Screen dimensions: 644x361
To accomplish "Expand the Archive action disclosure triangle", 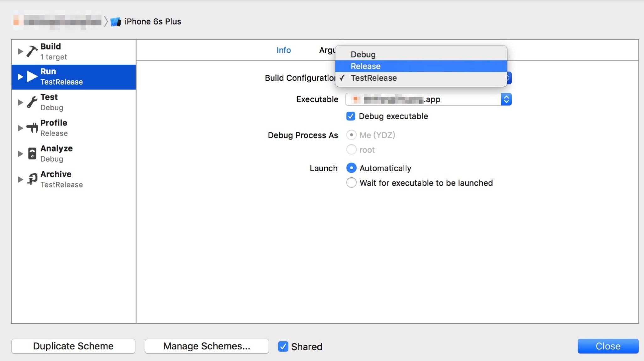I will click(20, 179).
